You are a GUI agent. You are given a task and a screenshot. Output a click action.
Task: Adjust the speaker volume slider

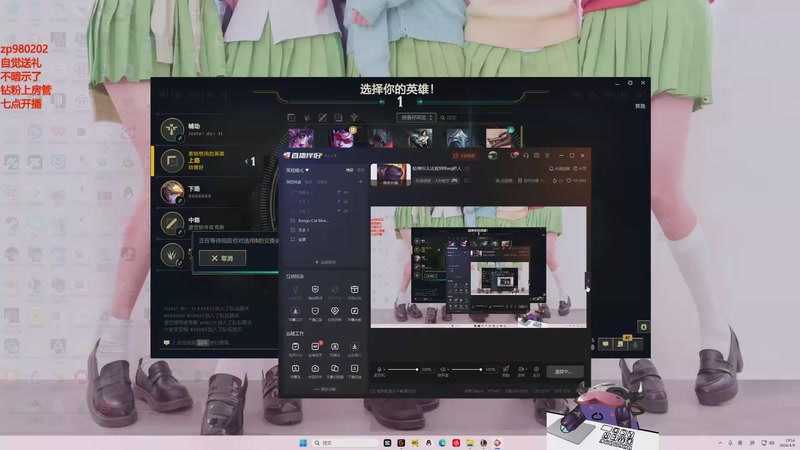(x=466, y=369)
